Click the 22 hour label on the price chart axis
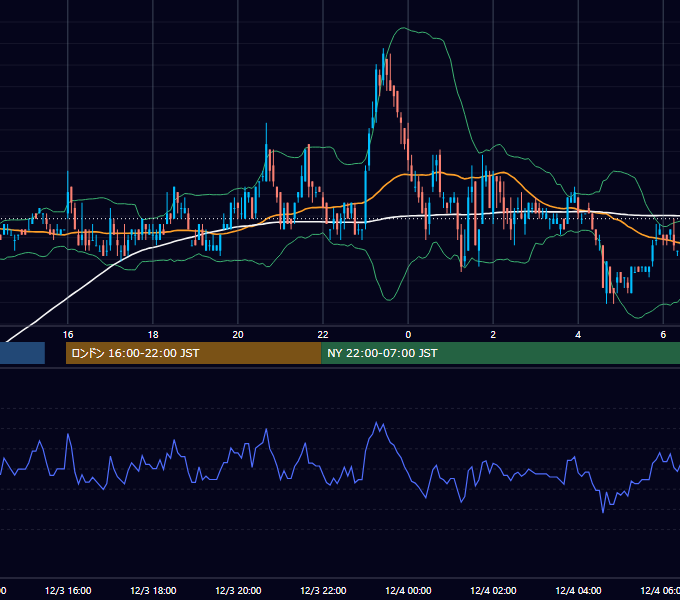The height and width of the screenshot is (600, 680). (323, 335)
